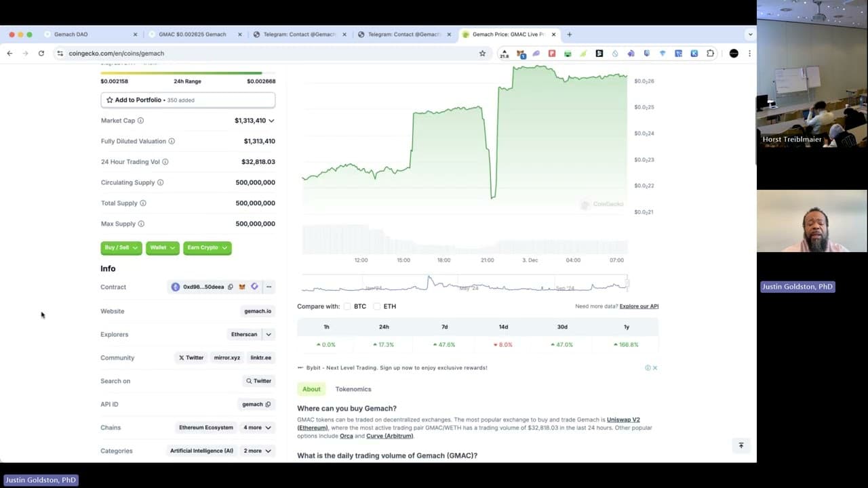The width and height of the screenshot is (868, 488).
Task: Click the Bybit Next Level Trading ad text
Action: click(x=397, y=368)
